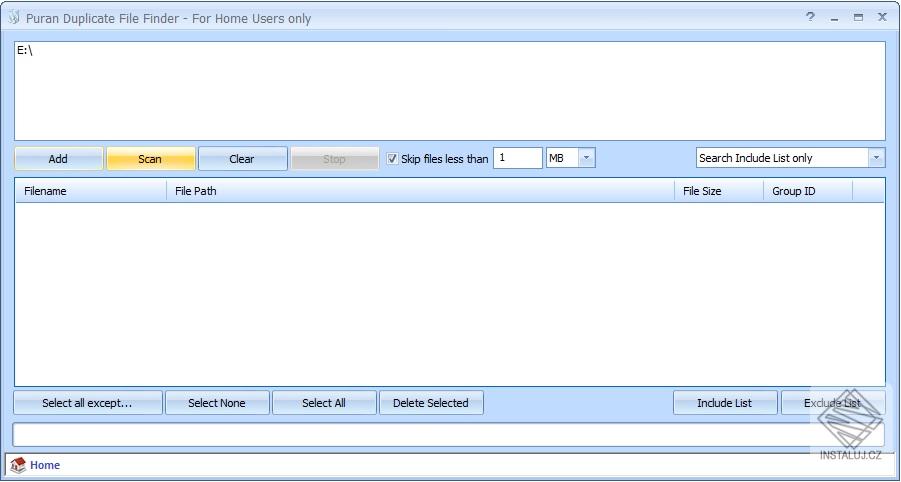Screen dimensions: 901x482
Task: Delete the selected duplicate files
Action: coord(431,403)
